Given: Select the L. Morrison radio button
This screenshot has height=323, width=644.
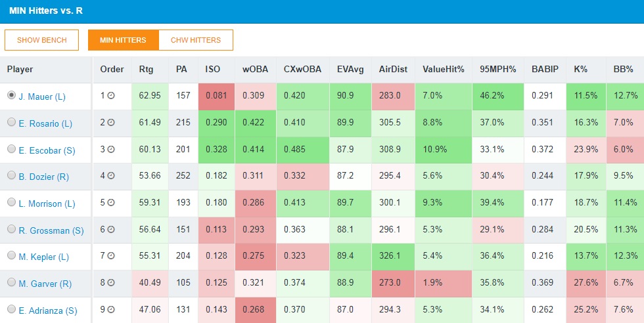Looking at the screenshot, I should (x=12, y=202).
